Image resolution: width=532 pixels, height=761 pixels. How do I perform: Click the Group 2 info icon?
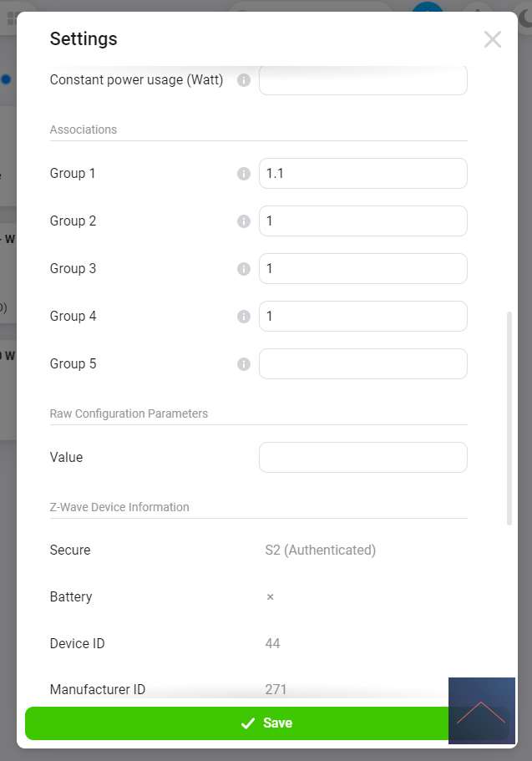click(x=244, y=221)
